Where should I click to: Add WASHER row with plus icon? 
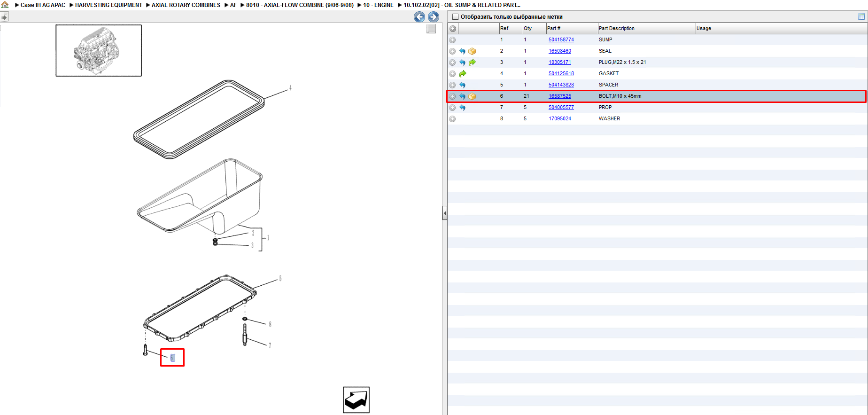tap(452, 119)
